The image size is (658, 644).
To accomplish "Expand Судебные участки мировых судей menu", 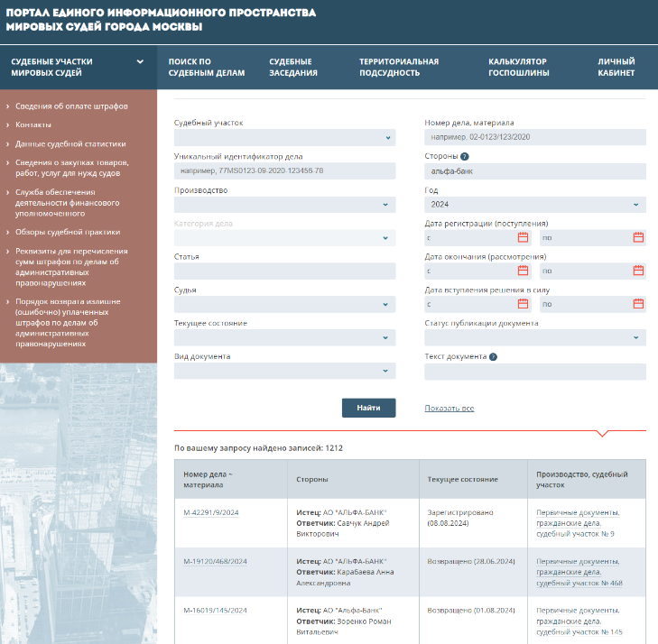I will coord(140,62).
